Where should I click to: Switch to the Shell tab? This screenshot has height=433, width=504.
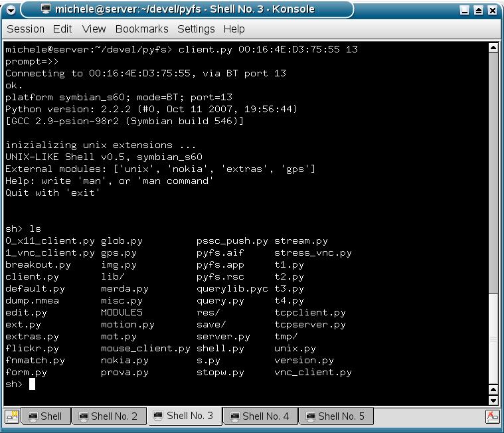coord(46,416)
